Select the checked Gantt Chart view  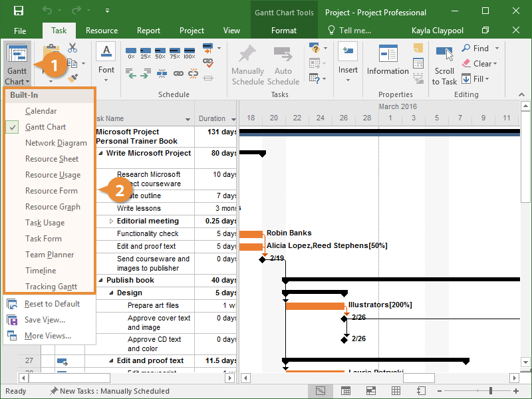(45, 127)
